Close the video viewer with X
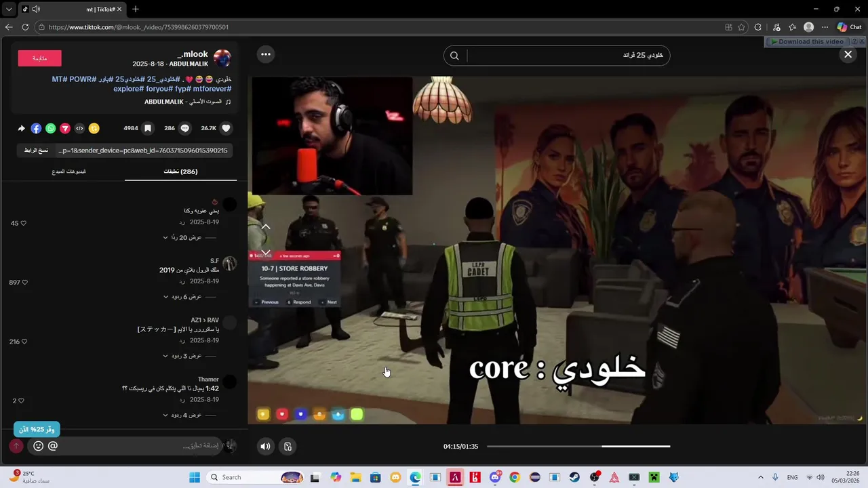The height and width of the screenshot is (488, 868). point(848,55)
